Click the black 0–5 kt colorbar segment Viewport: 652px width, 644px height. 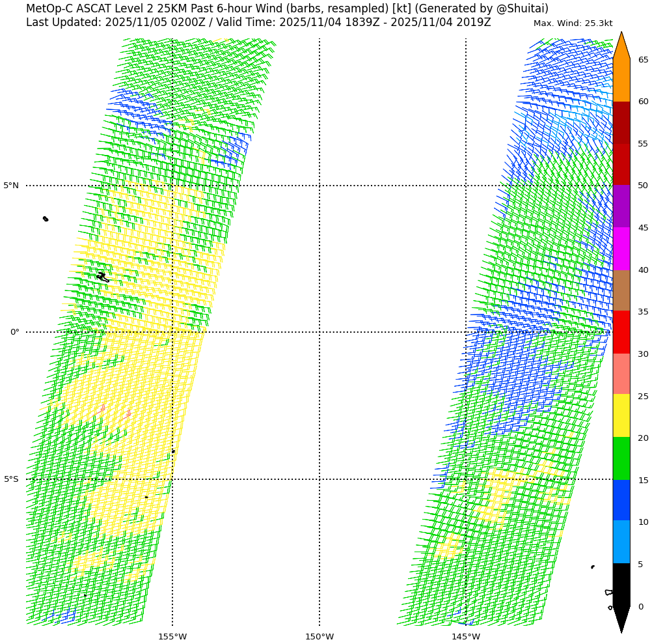tap(621, 585)
